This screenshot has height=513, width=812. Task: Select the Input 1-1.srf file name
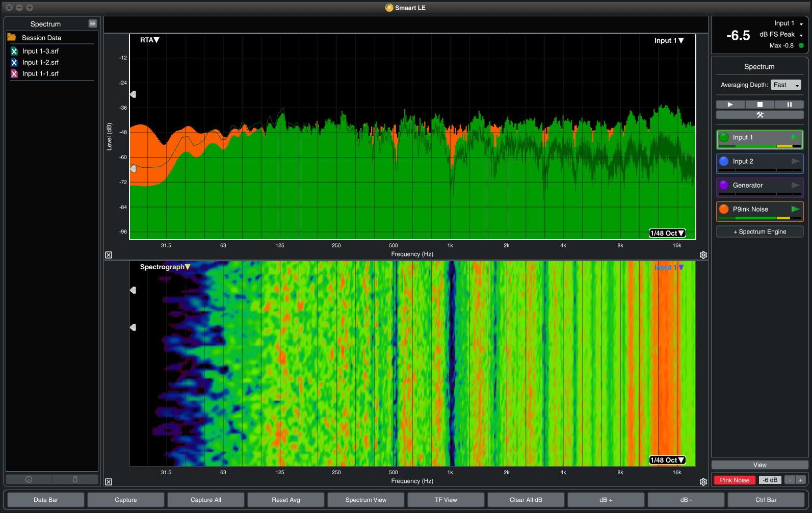coord(40,73)
